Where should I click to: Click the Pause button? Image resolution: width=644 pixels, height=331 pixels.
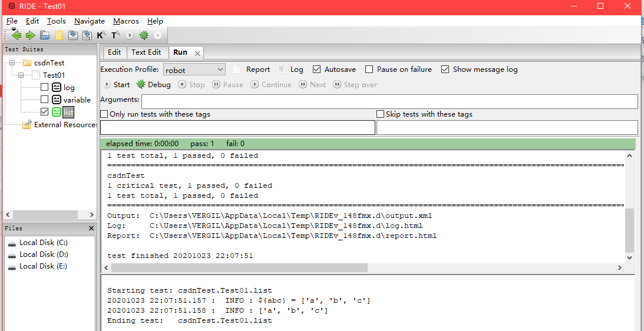tap(227, 85)
